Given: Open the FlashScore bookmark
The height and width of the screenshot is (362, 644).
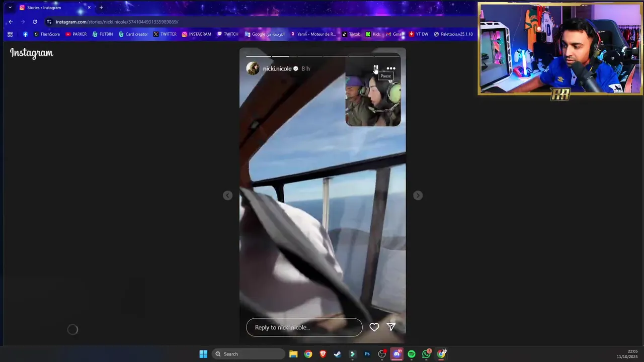Looking at the screenshot, I should (x=47, y=34).
